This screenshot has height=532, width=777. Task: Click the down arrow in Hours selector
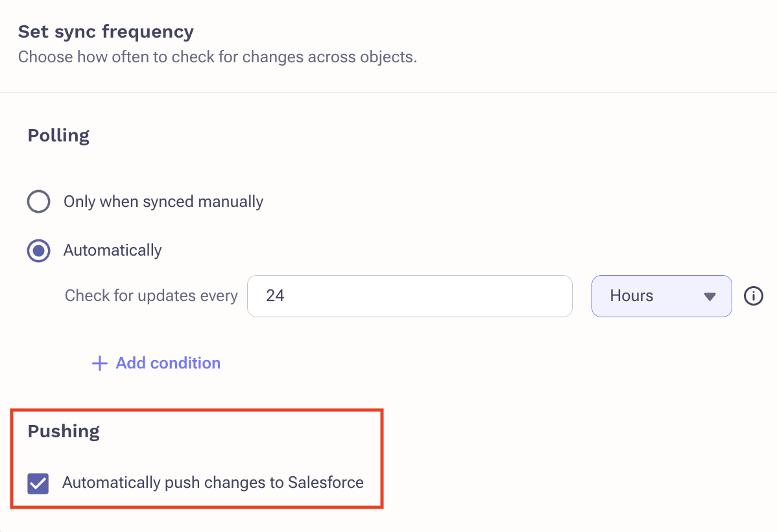[x=710, y=296]
